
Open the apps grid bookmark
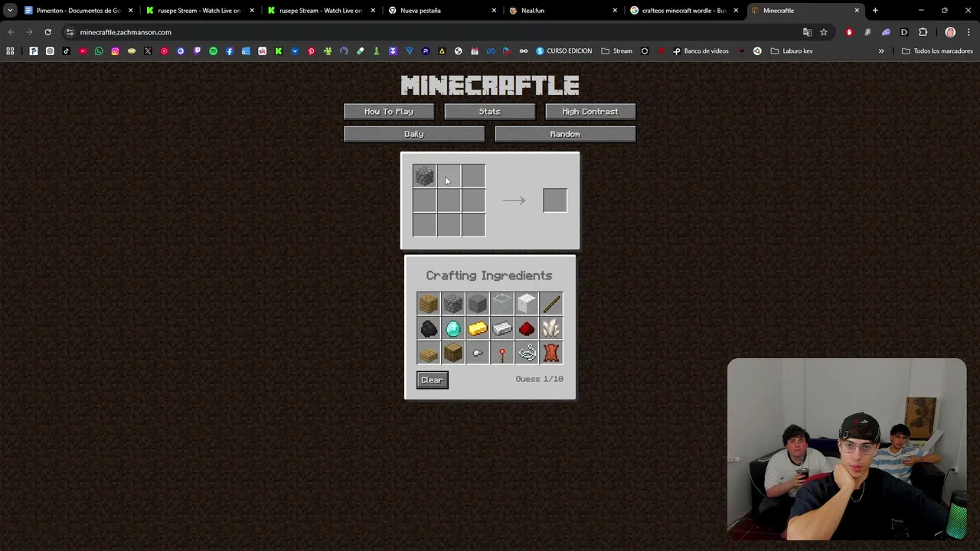(x=10, y=51)
